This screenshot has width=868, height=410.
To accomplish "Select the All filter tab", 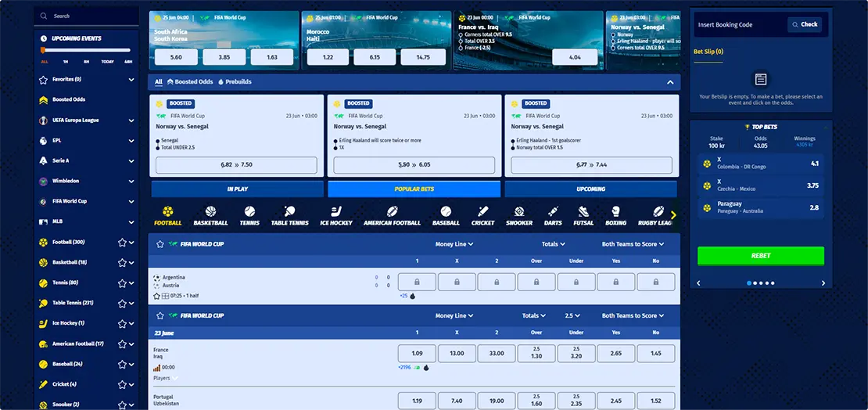I will click(158, 81).
